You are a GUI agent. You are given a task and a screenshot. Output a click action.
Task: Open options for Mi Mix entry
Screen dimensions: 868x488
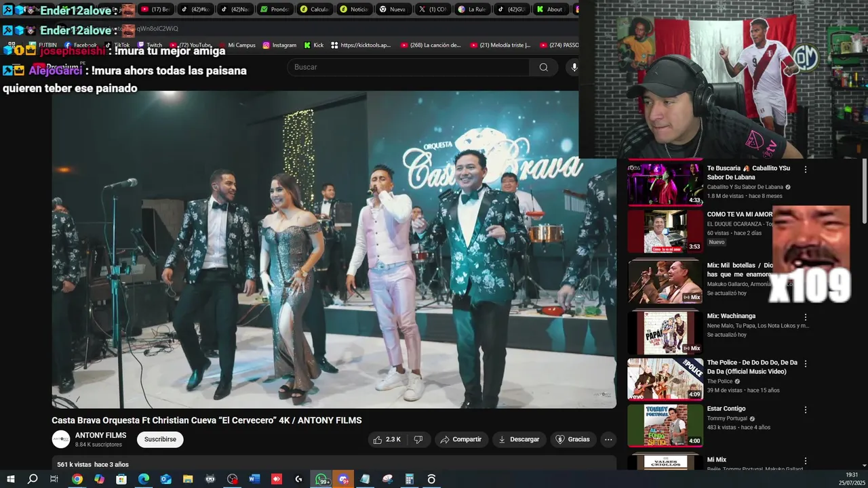(x=806, y=461)
